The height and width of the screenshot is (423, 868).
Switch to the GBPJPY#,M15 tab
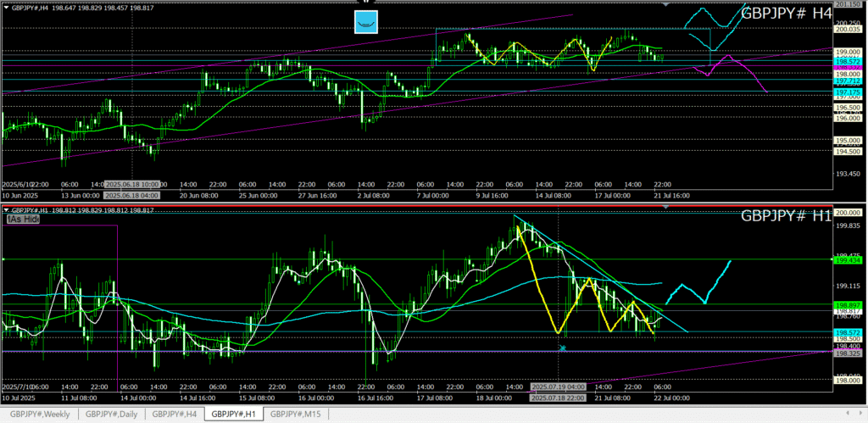[296, 415]
